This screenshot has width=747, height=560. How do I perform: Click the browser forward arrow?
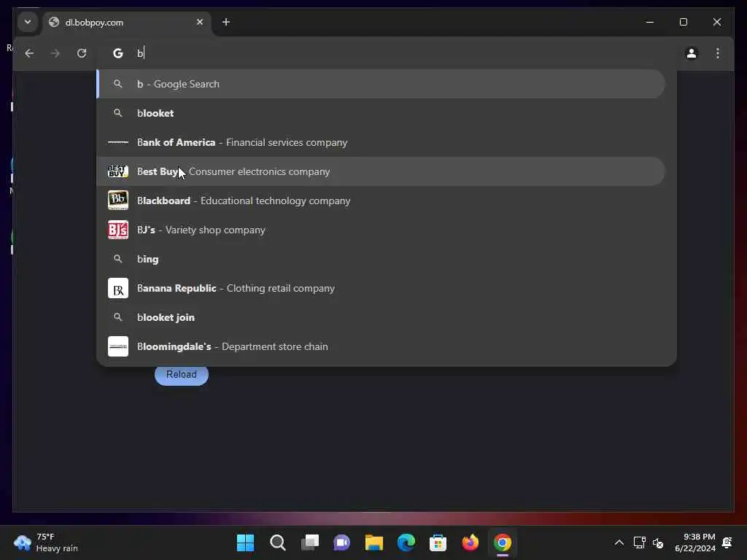55,53
